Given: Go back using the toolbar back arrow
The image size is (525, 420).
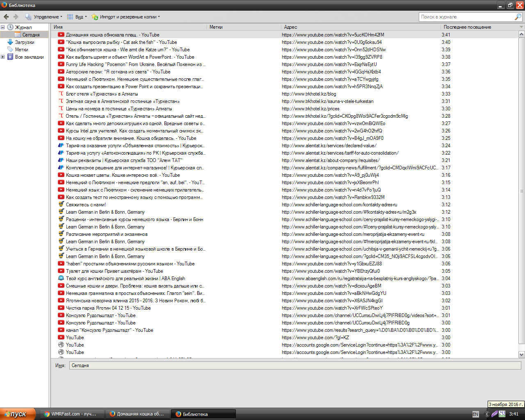Looking at the screenshot, I should click(6, 17).
